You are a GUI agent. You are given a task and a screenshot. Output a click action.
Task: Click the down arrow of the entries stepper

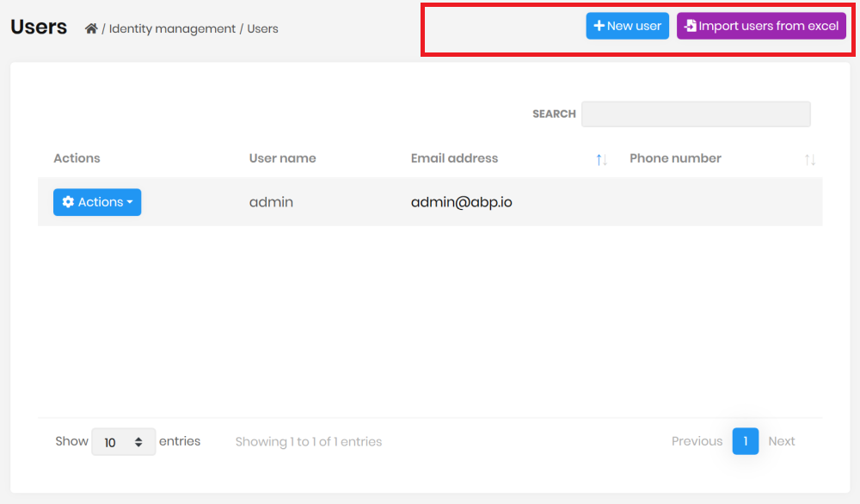point(140,446)
